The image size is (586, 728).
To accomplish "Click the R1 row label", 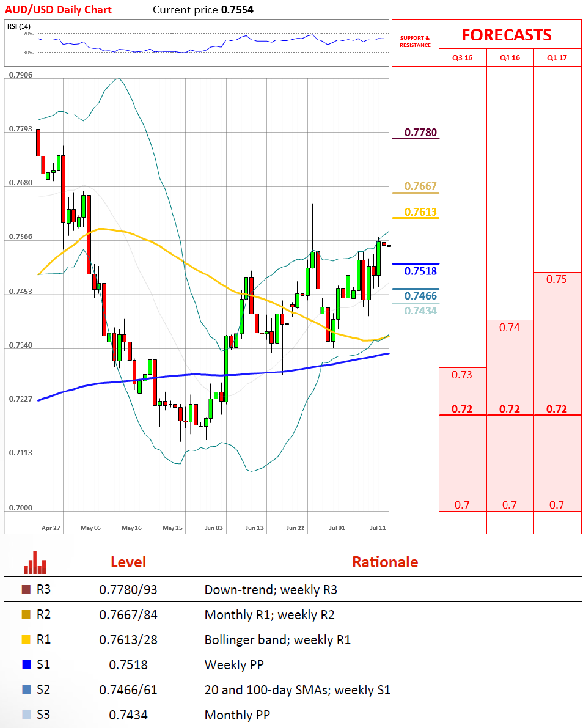I will point(43,639).
